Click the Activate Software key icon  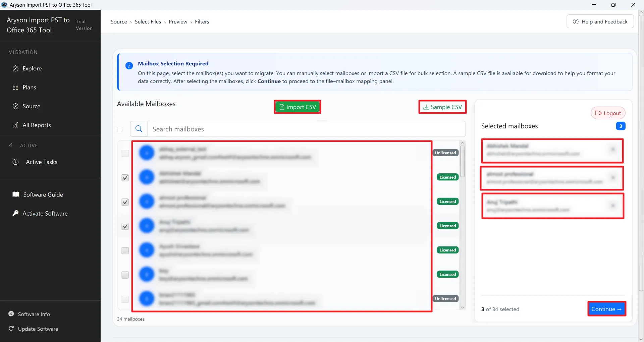(x=15, y=213)
